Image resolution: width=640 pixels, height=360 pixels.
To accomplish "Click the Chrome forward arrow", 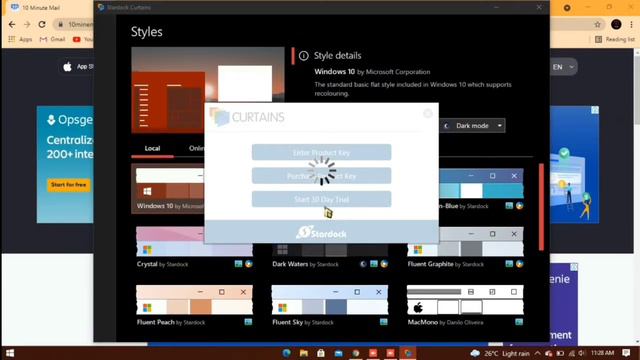I will [x=27, y=24].
